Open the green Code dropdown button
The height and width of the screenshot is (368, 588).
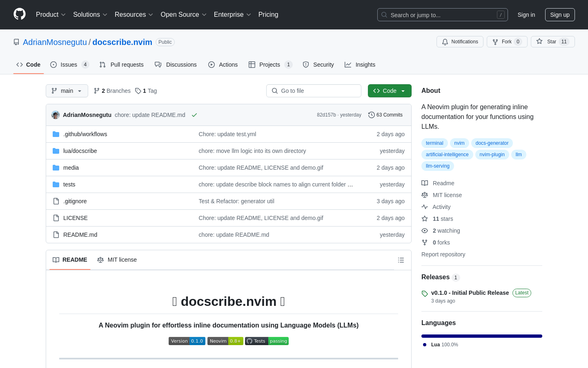(x=390, y=91)
